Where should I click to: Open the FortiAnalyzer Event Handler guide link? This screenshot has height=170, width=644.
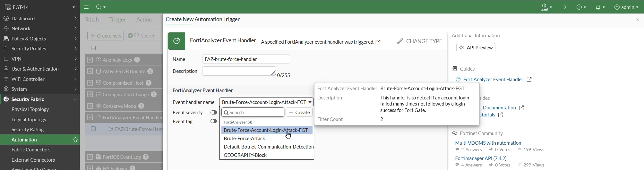click(493, 79)
